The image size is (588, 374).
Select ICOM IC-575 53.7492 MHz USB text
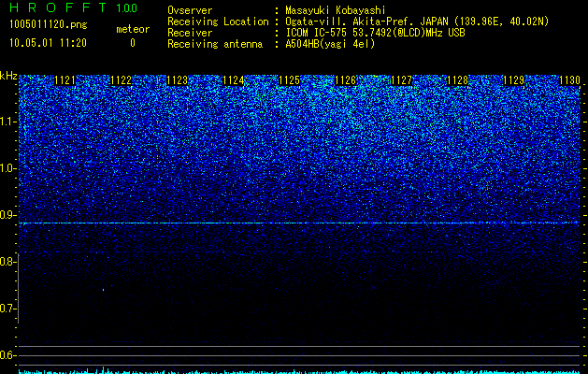[x=375, y=33]
